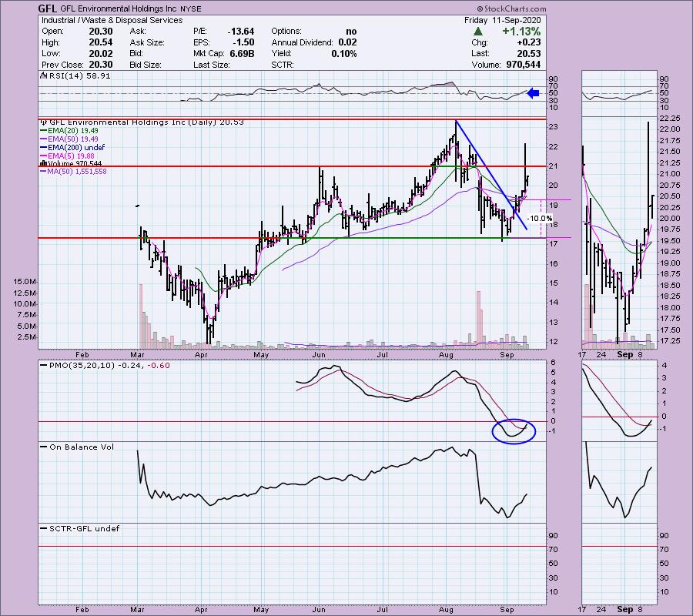The height and width of the screenshot is (616, 693).
Task: Click the Friday 11-Sep-2020 date
Action: point(503,20)
